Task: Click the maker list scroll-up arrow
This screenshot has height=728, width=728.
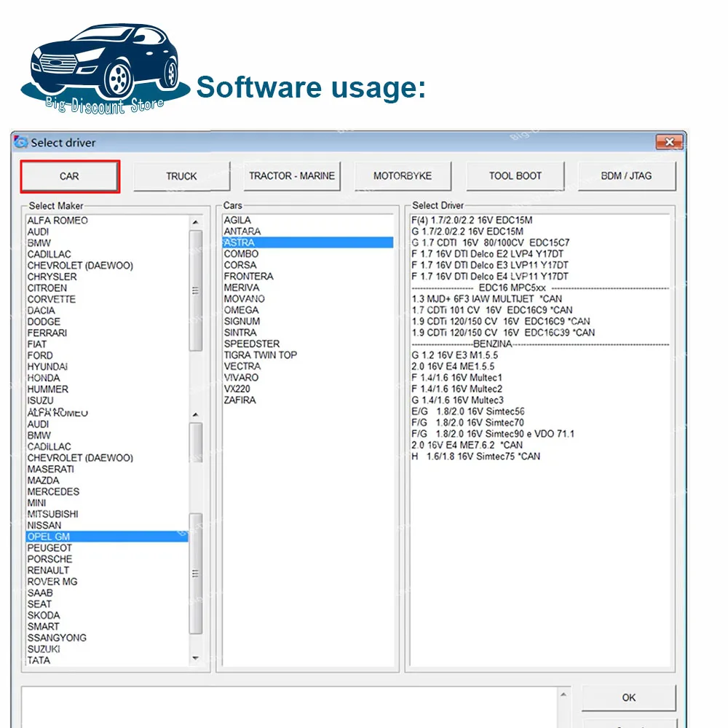Action: pos(195,222)
